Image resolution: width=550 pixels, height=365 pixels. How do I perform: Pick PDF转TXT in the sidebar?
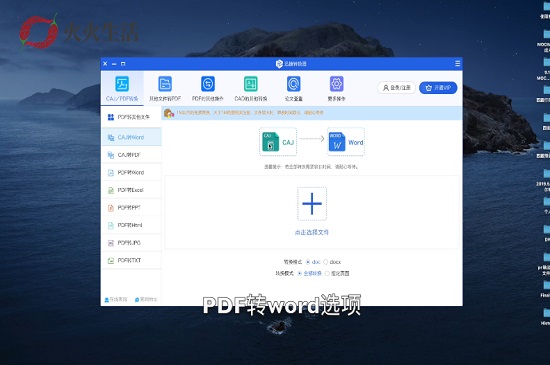coord(131,260)
